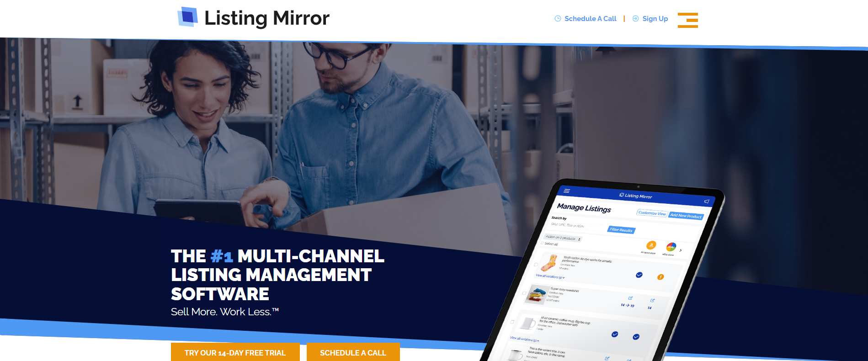Tick the Select all checkbox

point(543,243)
